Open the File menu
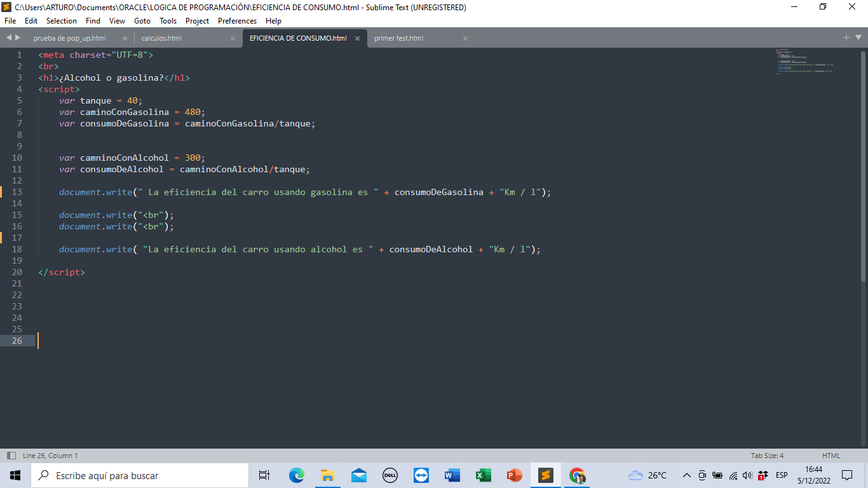The image size is (868, 488). coord(10,21)
